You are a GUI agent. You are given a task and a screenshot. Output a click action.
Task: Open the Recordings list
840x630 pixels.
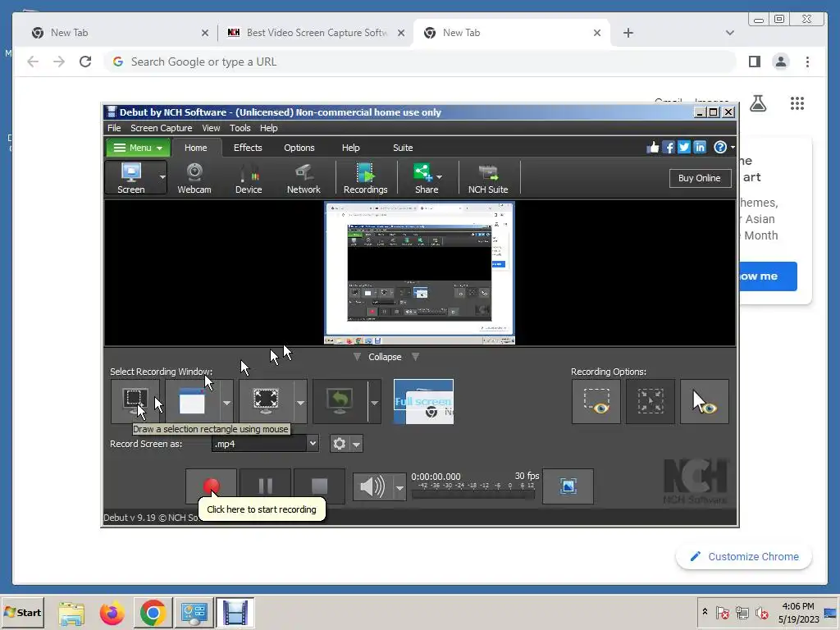[365, 178]
